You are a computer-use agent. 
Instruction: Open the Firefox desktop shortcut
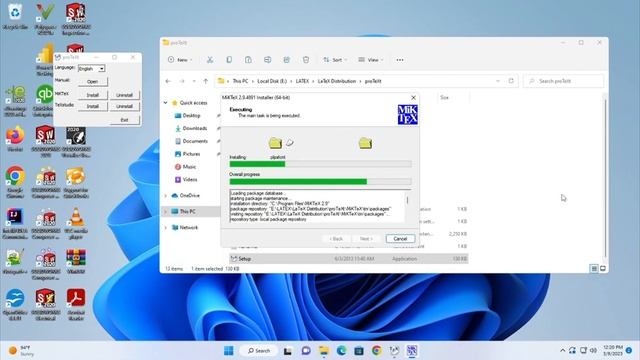point(15,139)
